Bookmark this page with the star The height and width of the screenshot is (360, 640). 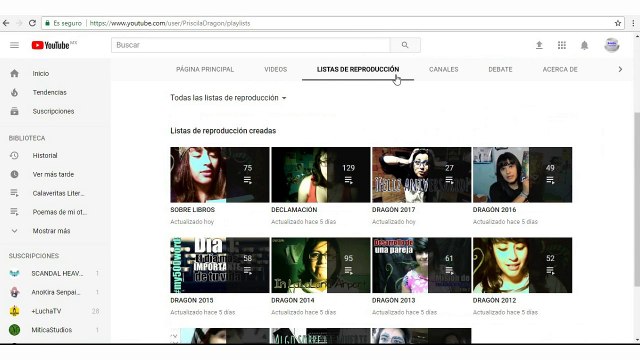618,23
